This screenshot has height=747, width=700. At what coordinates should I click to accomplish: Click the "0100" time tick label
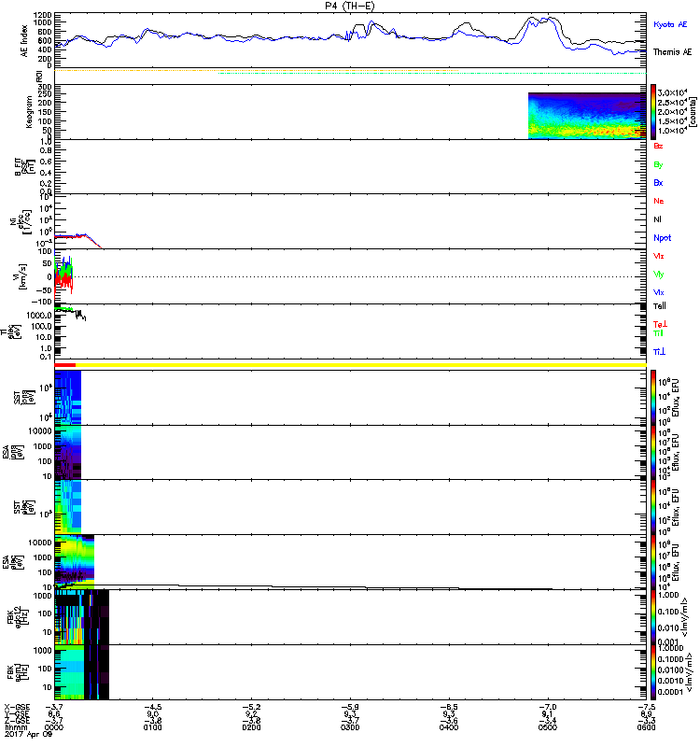(152, 727)
